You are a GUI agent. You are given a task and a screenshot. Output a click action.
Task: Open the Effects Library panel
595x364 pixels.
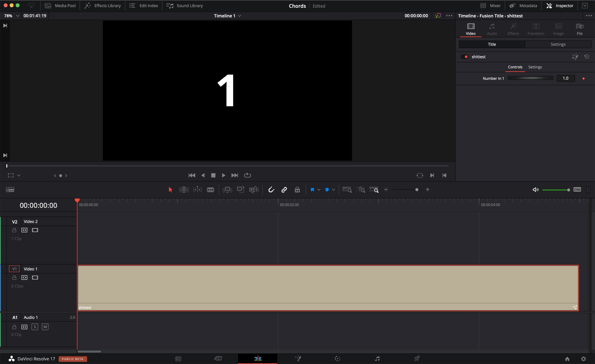coord(102,5)
